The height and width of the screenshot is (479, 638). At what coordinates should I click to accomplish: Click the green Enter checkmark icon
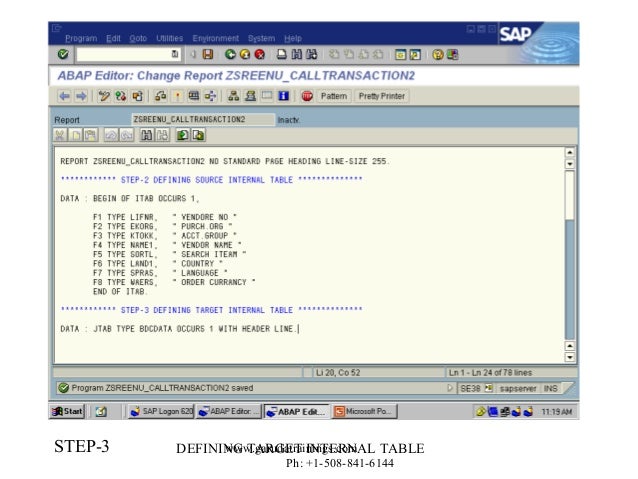pos(63,54)
